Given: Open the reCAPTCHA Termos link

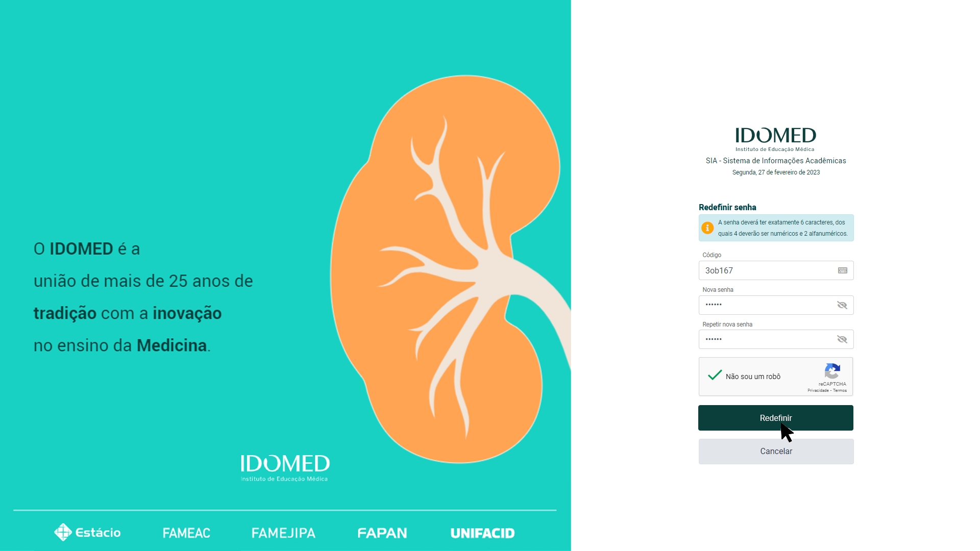Looking at the screenshot, I should 840,391.
